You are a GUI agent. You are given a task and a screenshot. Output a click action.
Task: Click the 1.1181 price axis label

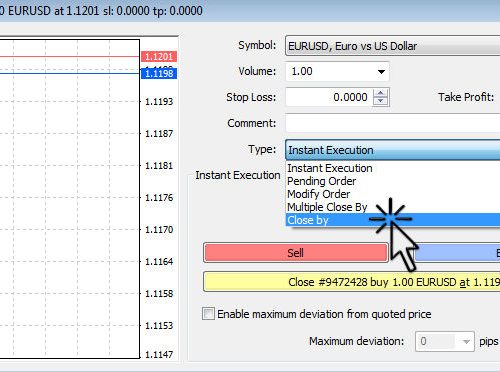pos(159,166)
